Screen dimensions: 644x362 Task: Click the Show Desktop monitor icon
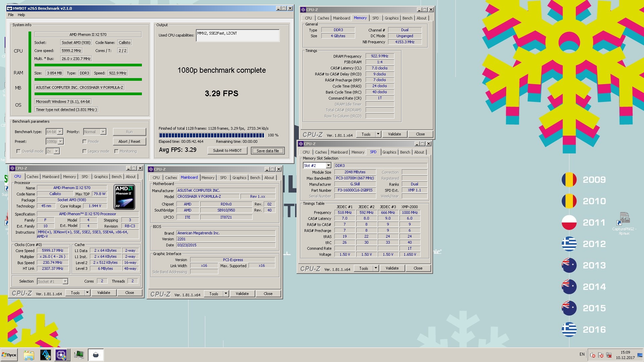point(640,355)
